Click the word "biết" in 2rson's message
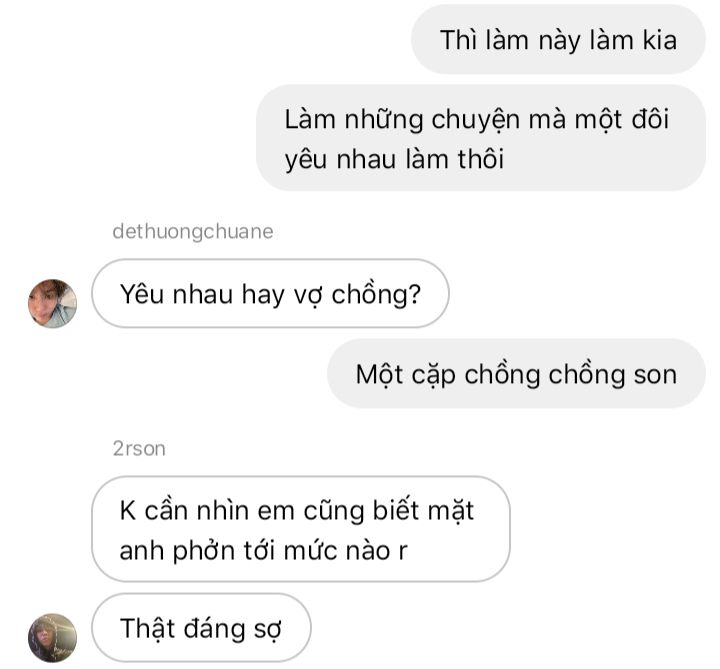The height and width of the screenshot is (669, 720). pos(396,511)
